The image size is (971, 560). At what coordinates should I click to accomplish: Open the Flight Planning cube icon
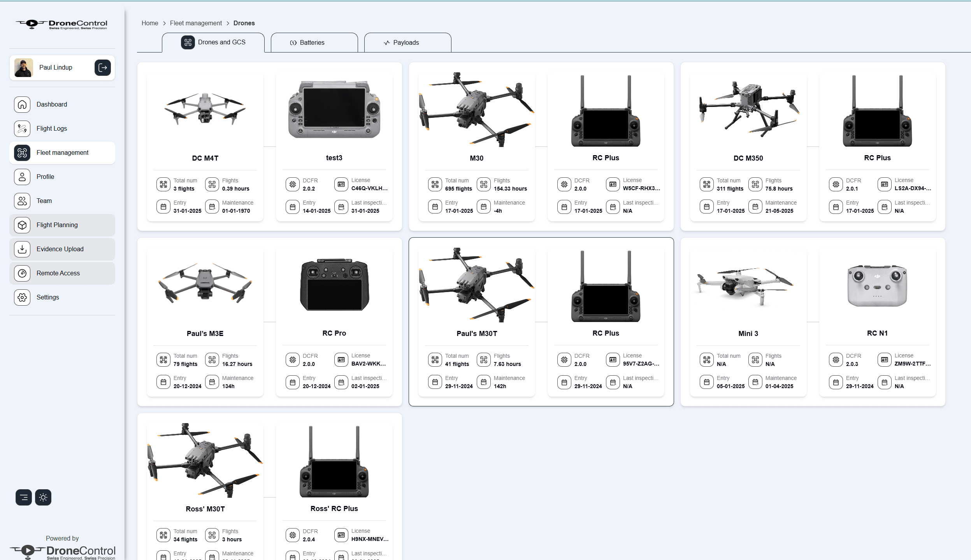click(22, 225)
